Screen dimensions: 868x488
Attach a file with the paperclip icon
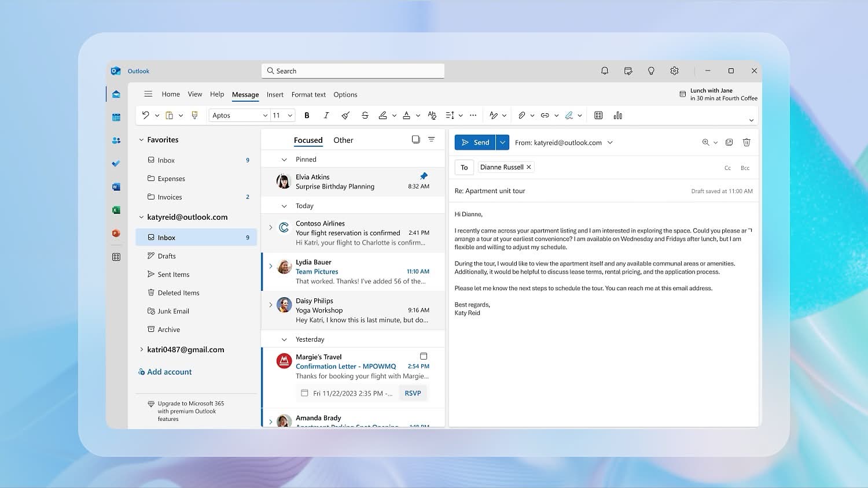tap(521, 115)
